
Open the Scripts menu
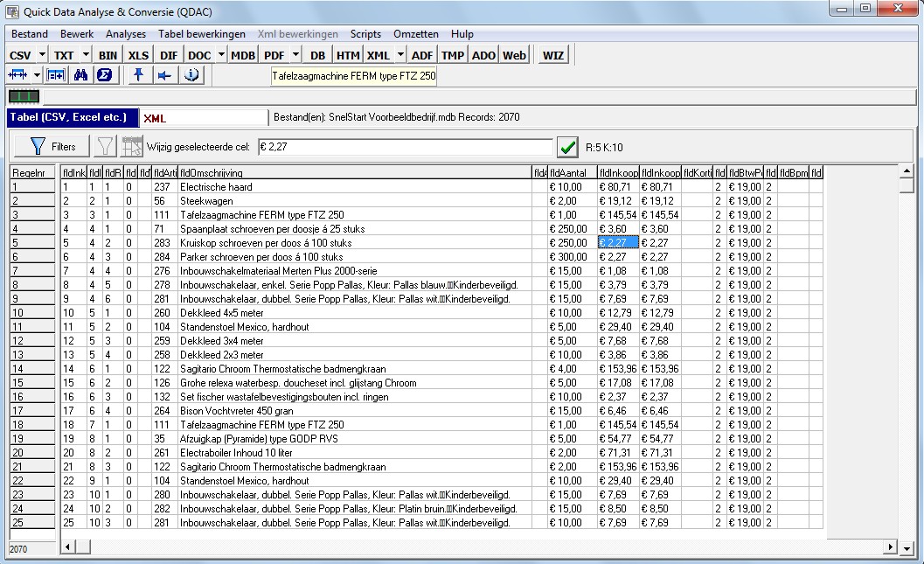365,34
